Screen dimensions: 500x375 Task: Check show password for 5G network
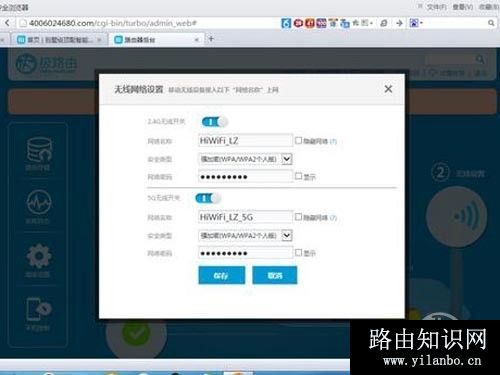coord(298,252)
